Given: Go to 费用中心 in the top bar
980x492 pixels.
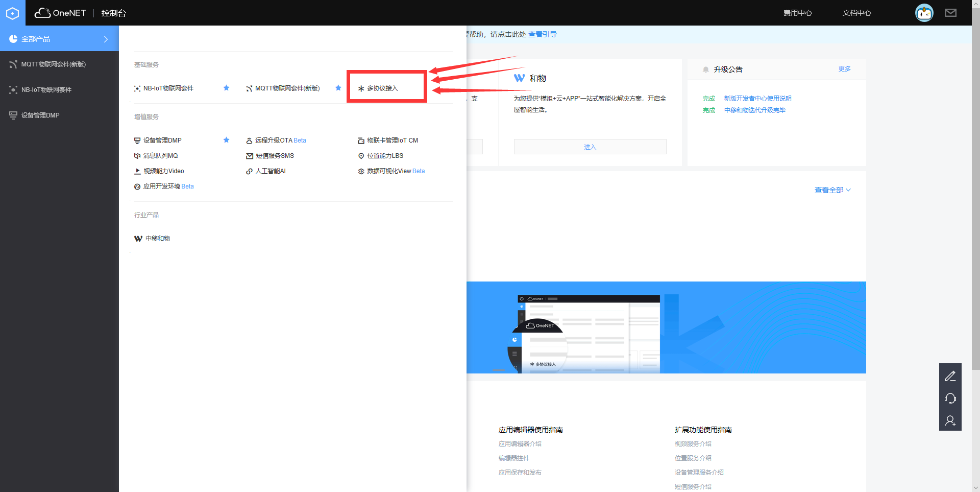Looking at the screenshot, I should (797, 13).
